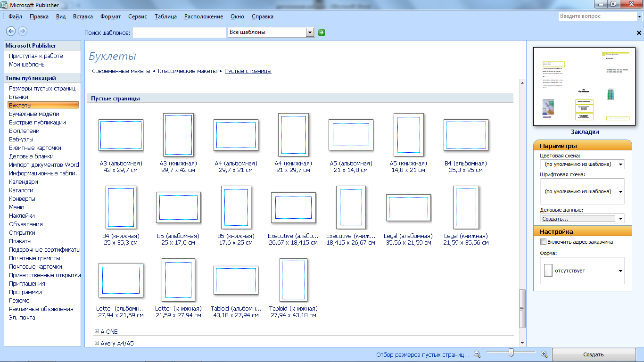Viewport: 644px width, 362px height.
Task: Open the 'Введите вопрос' help dropdown arrow
Action: [639, 16]
